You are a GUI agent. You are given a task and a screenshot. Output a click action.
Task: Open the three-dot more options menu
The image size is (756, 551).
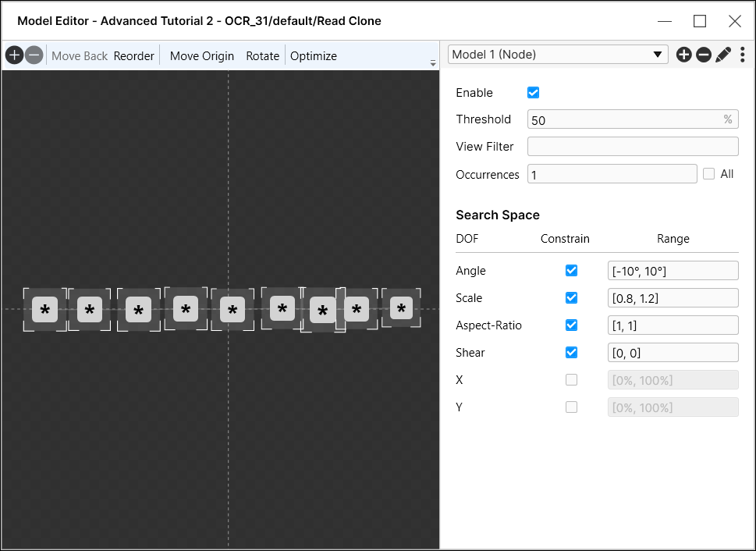point(742,55)
